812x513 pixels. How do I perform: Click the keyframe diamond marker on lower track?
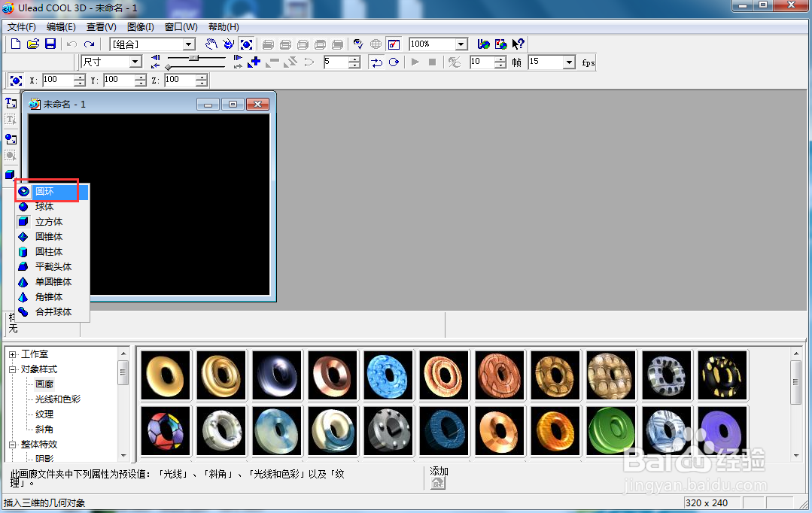(168, 67)
